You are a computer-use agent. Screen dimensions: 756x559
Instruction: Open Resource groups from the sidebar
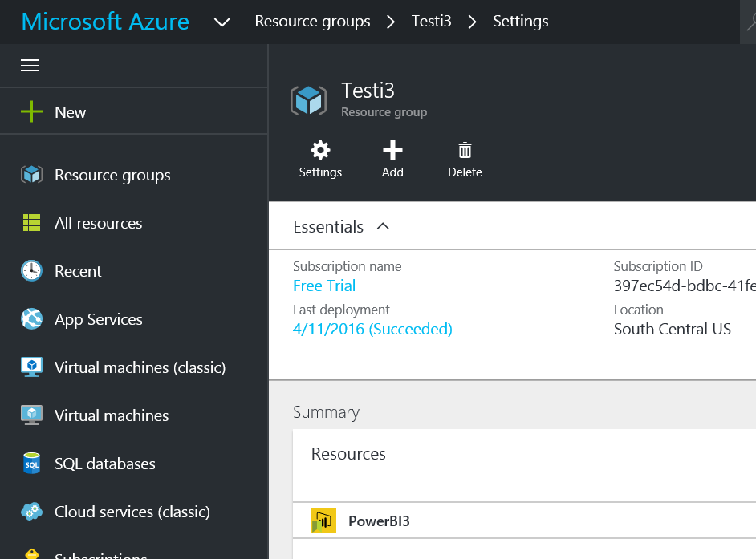(x=112, y=175)
